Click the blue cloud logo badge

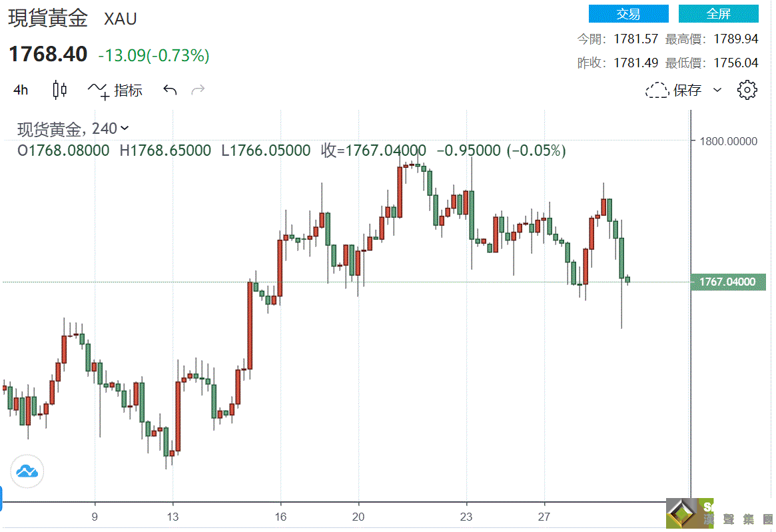pos(27,471)
